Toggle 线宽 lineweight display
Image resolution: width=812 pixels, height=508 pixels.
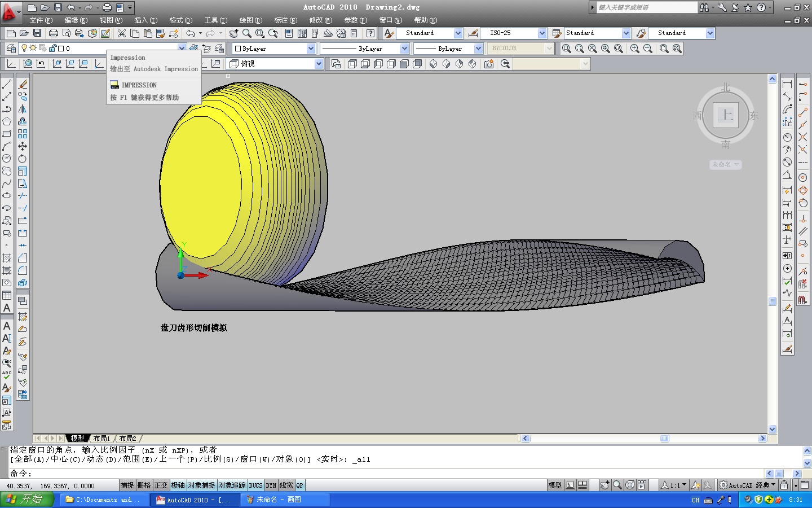pos(286,485)
